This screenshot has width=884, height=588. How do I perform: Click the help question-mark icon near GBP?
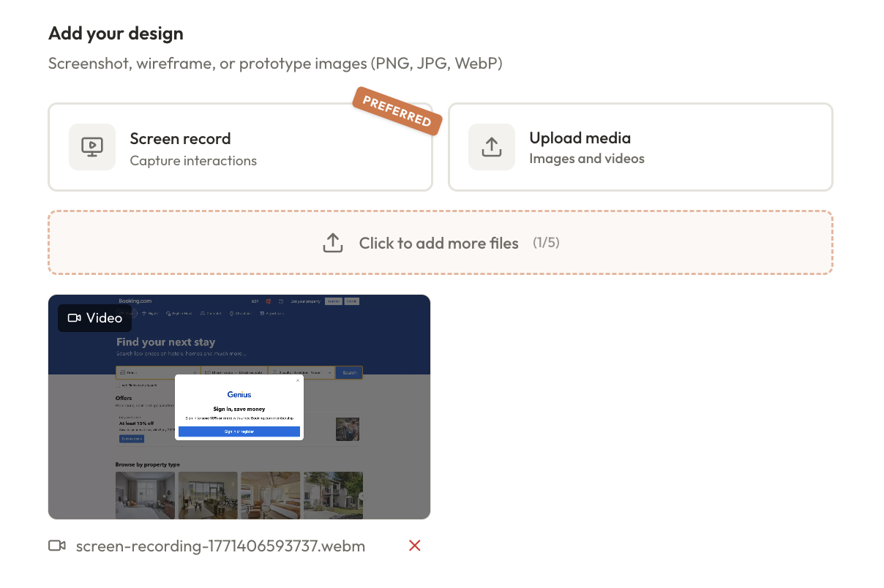(280, 301)
